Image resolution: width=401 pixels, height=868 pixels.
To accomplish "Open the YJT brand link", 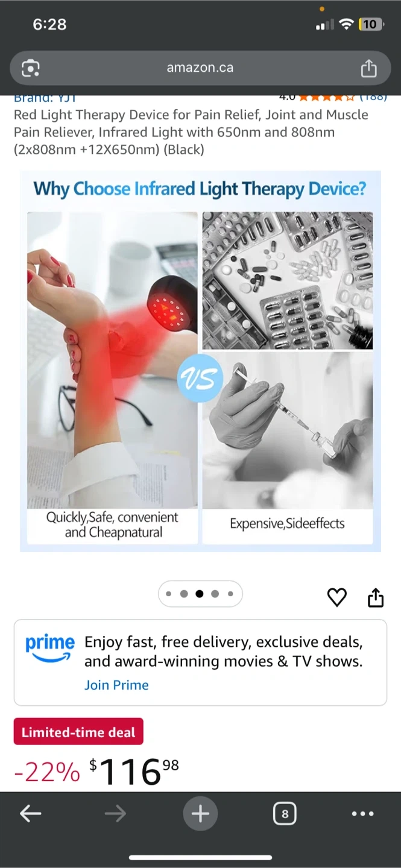I will [45, 98].
